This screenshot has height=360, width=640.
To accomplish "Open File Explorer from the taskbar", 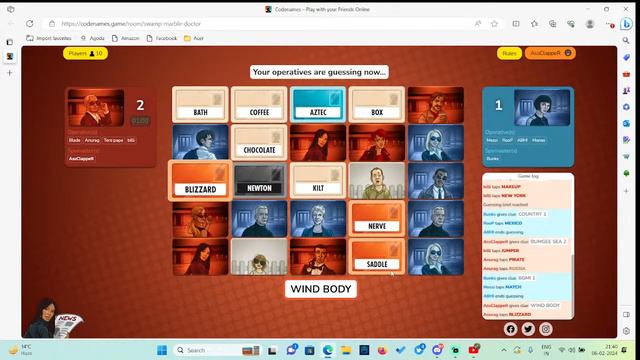I will coord(346,350).
